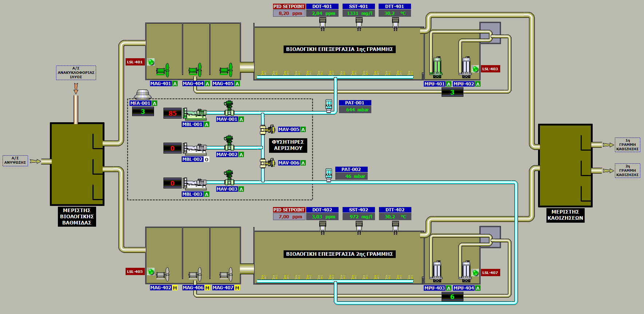This screenshot has height=314, width=644.
Task: Click the MPU-401 green pump icon
Action: click(x=436, y=67)
